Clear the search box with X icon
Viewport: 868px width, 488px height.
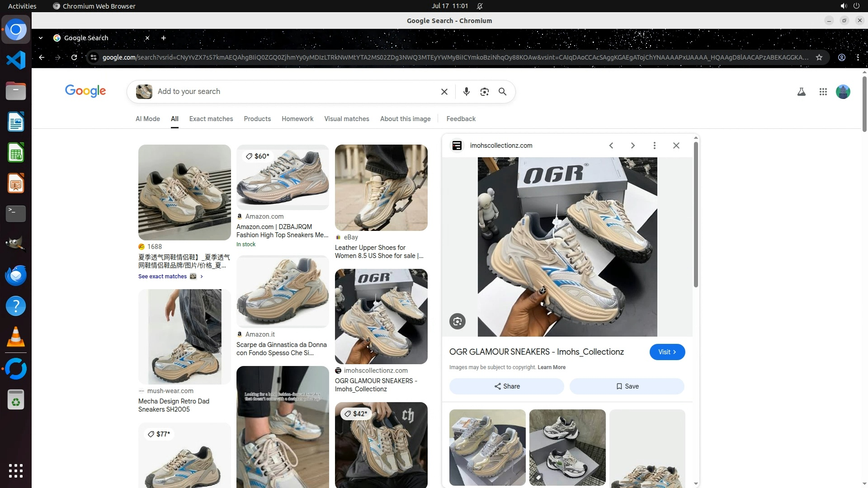coord(444,92)
